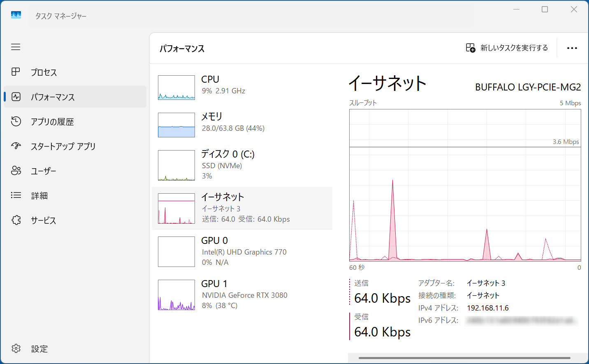Click the 接続の種類 value イーサネット
589x364 pixels.
[x=483, y=296]
